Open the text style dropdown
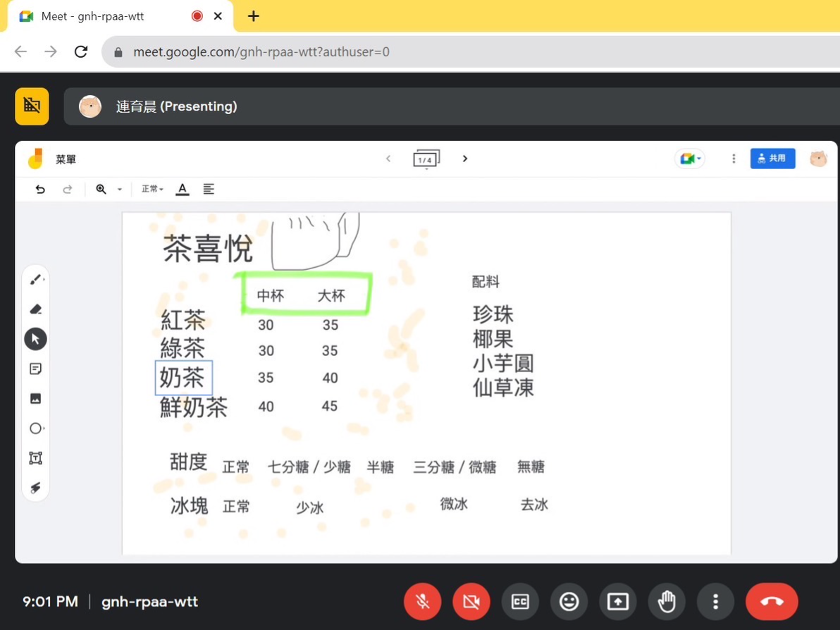 pos(152,189)
